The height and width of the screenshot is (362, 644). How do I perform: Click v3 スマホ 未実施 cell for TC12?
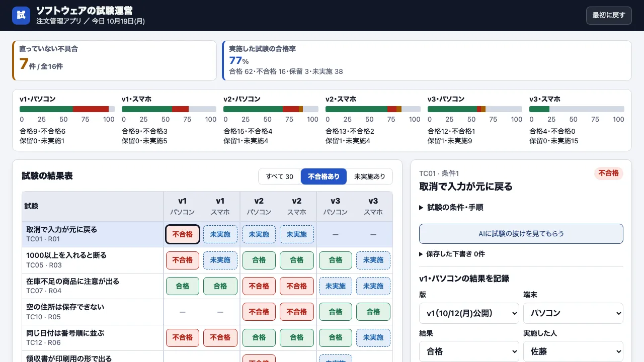point(373,338)
